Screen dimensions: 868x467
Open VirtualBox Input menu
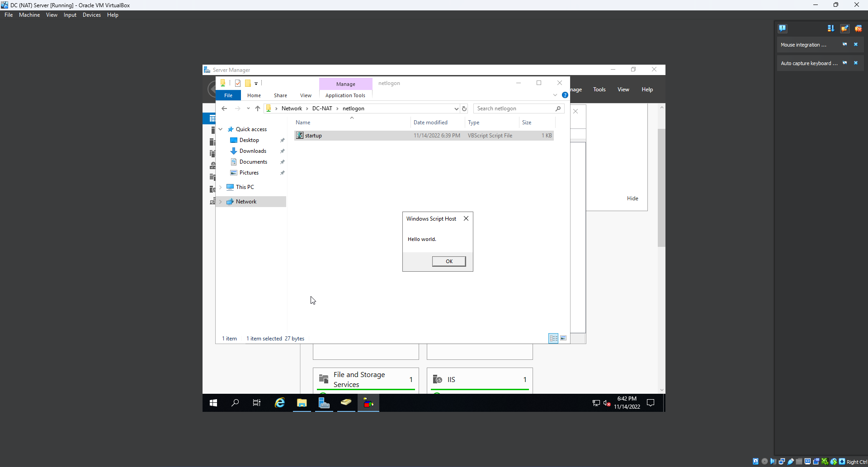click(x=70, y=15)
